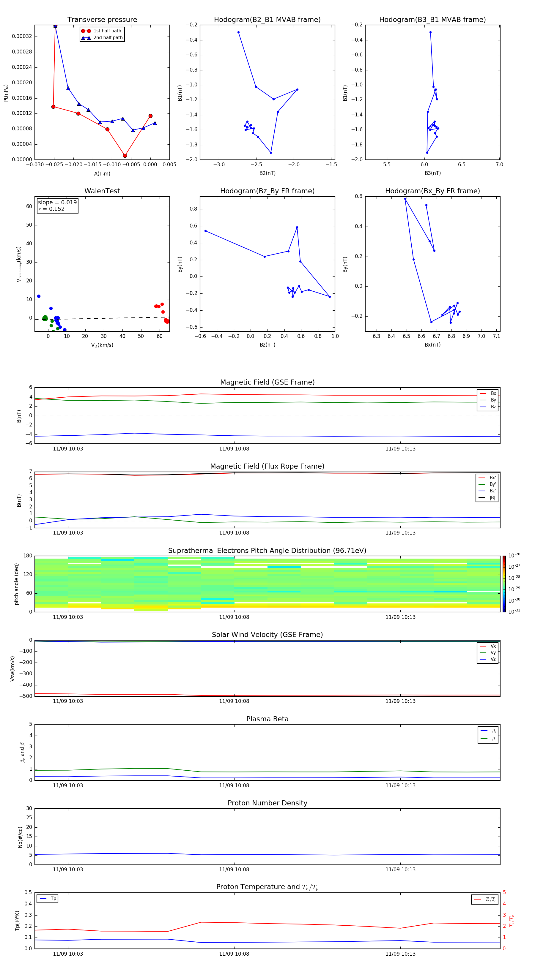Click the Bx entry in GSE magnetic field legend
This screenshot has height=980, width=535.
click(488, 393)
